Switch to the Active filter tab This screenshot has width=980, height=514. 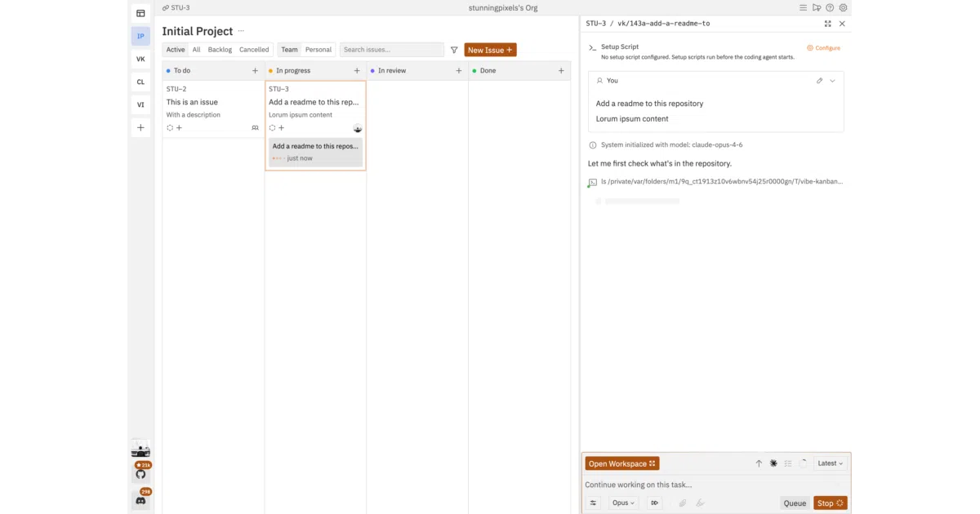(176, 50)
